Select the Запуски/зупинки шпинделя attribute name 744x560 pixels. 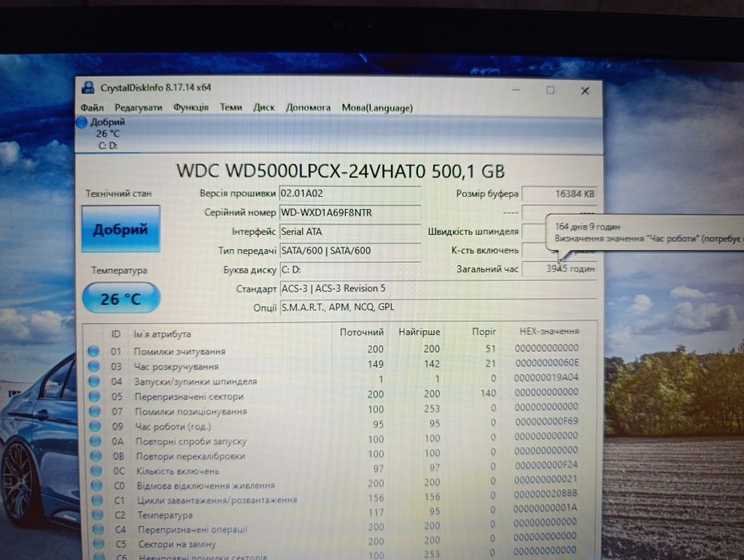[x=195, y=381]
